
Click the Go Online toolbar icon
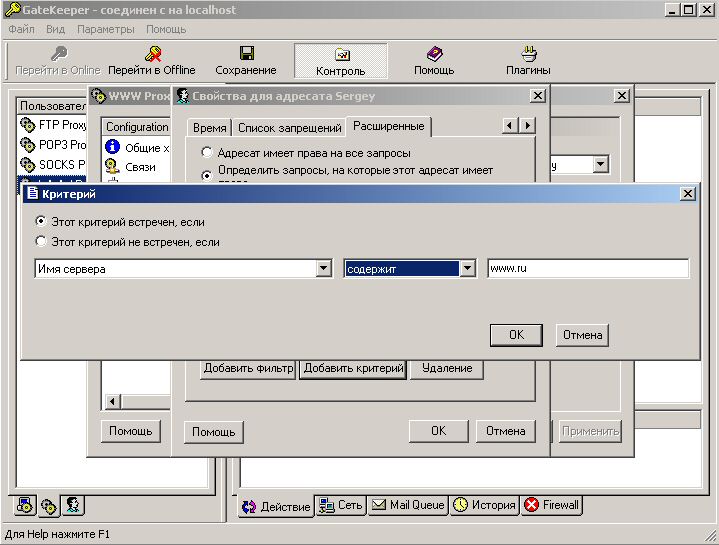59,54
